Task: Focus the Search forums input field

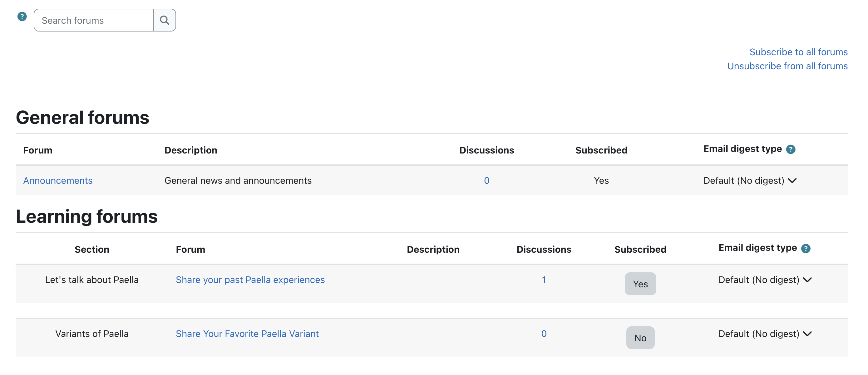Action: click(x=94, y=20)
